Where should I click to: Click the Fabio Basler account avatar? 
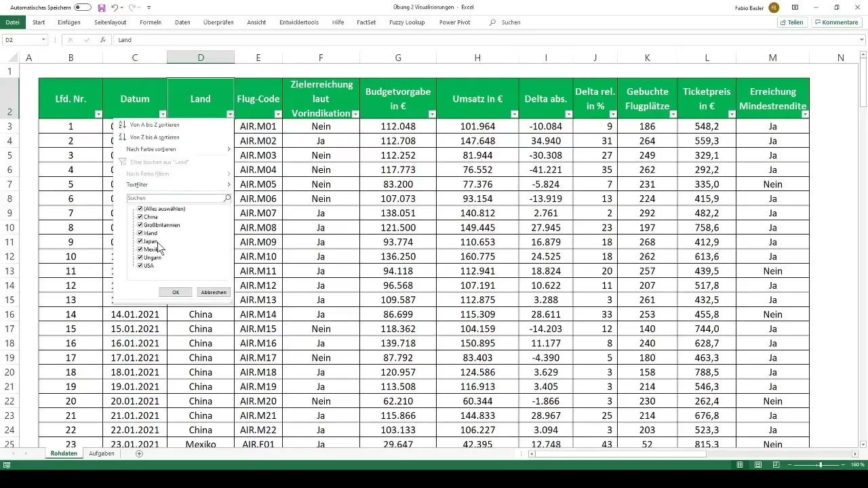(774, 7)
